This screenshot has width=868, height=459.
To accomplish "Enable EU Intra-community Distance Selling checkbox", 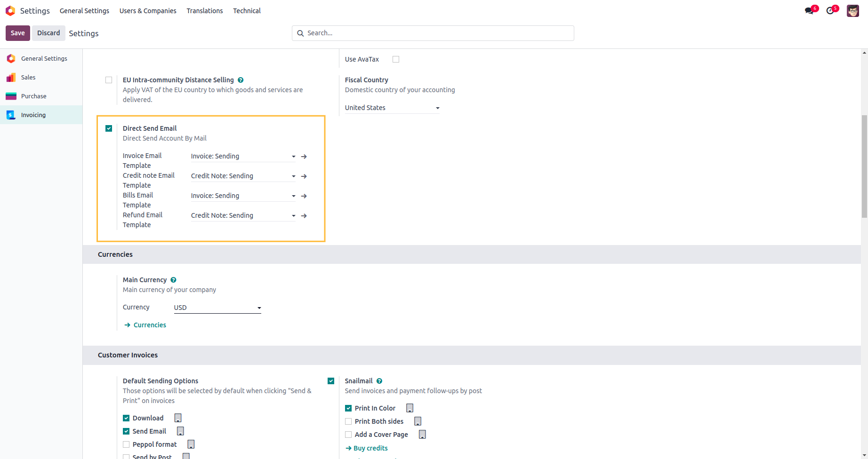I will pyautogui.click(x=109, y=80).
